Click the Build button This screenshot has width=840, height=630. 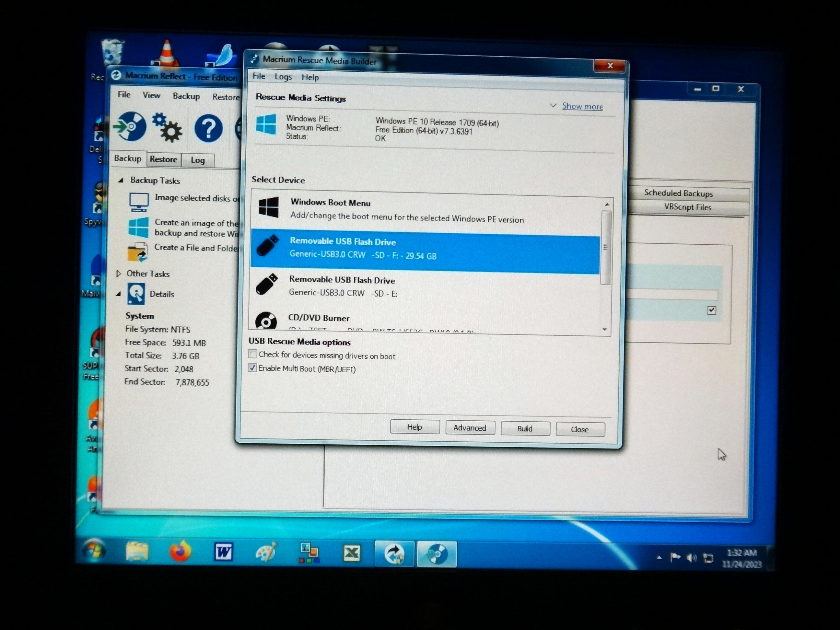pyautogui.click(x=525, y=429)
